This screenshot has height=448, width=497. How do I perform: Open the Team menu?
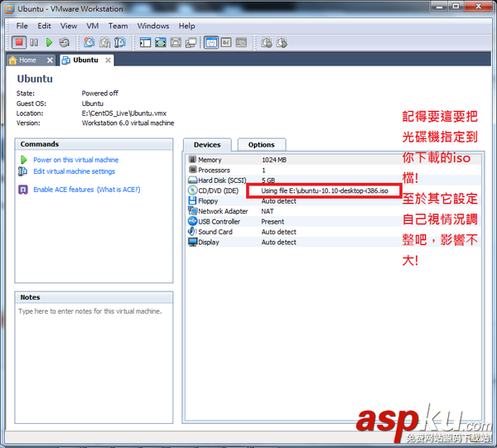[x=118, y=26]
